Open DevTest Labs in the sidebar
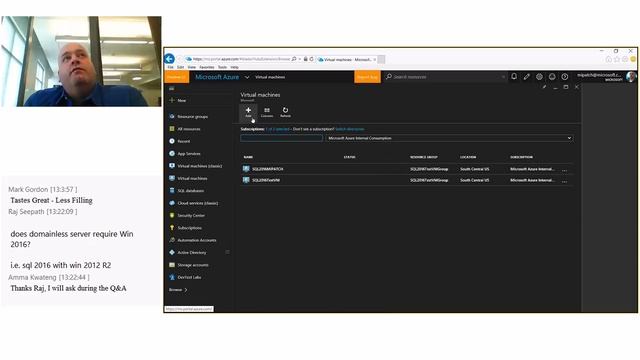 pyautogui.click(x=185, y=277)
